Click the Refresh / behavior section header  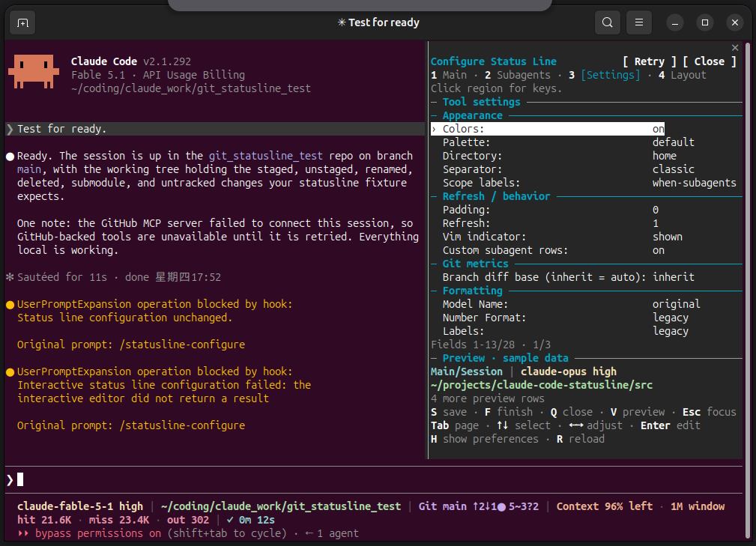(496, 196)
